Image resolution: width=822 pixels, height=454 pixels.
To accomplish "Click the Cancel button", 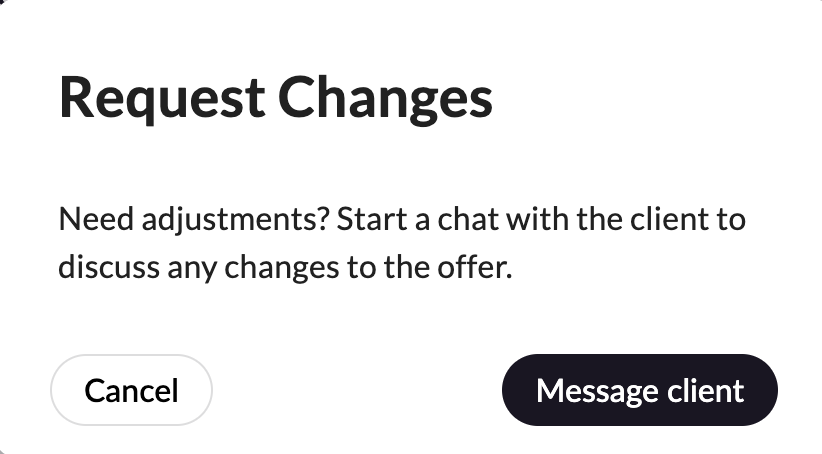I will pos(131,390).
